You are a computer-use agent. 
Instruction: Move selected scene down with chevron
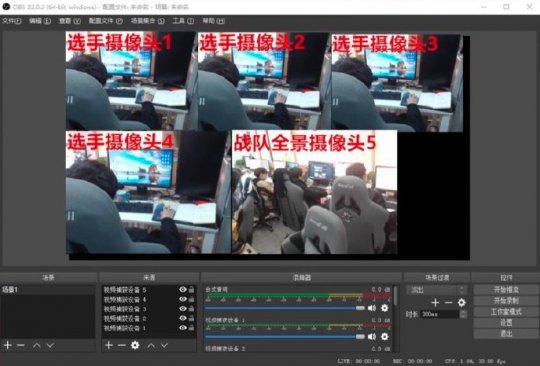pos(50,345)
